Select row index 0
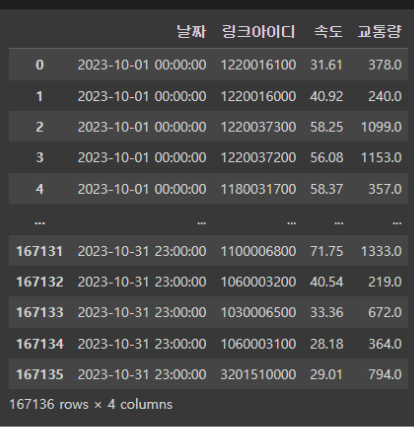 click(40, 65)
